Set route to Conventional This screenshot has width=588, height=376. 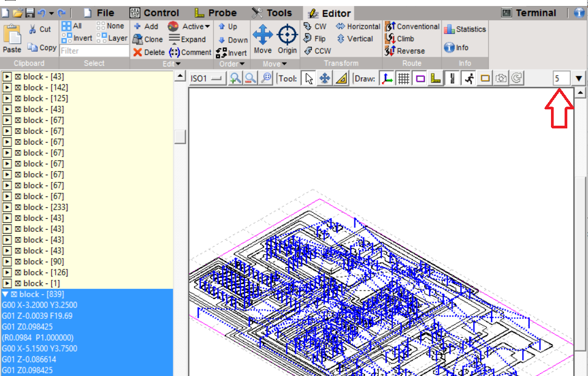tap(412, 27)
